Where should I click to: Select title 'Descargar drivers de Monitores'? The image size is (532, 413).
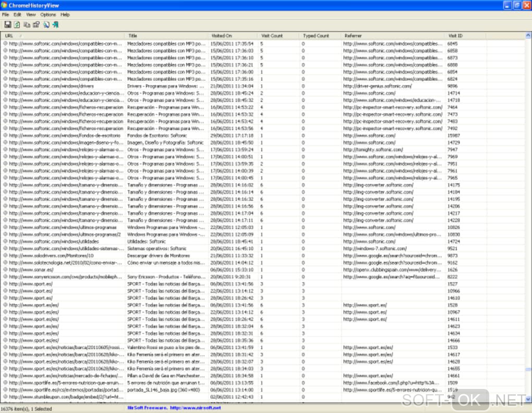click(159, 255)
